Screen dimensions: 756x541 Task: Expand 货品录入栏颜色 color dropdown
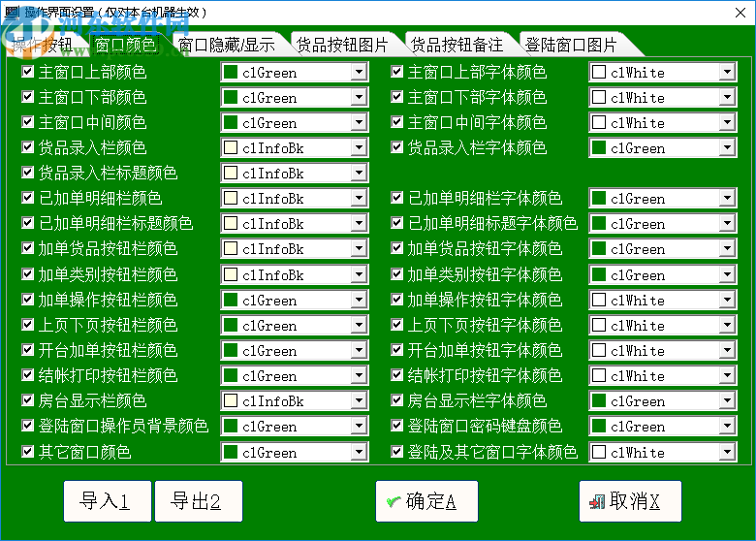pos(359,147)
